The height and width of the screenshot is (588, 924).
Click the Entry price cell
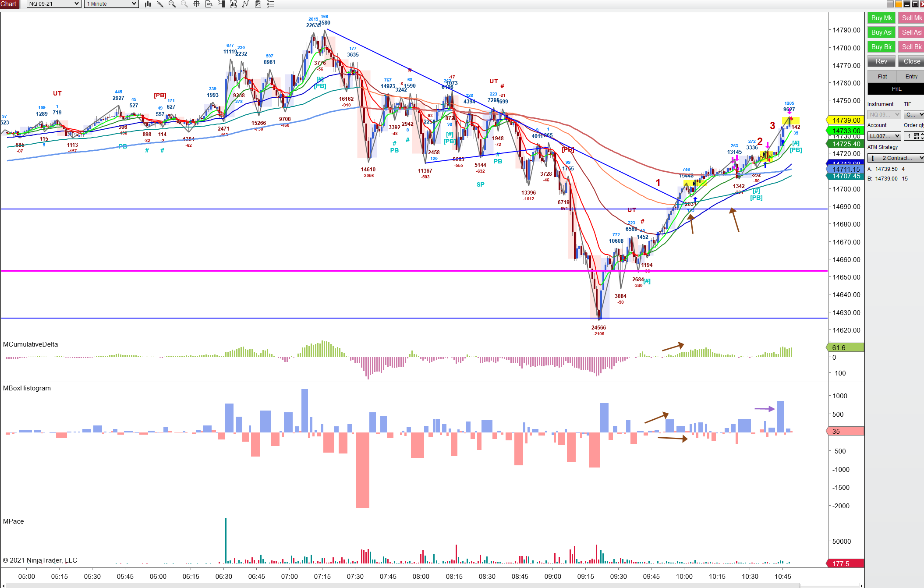[911, 77]
